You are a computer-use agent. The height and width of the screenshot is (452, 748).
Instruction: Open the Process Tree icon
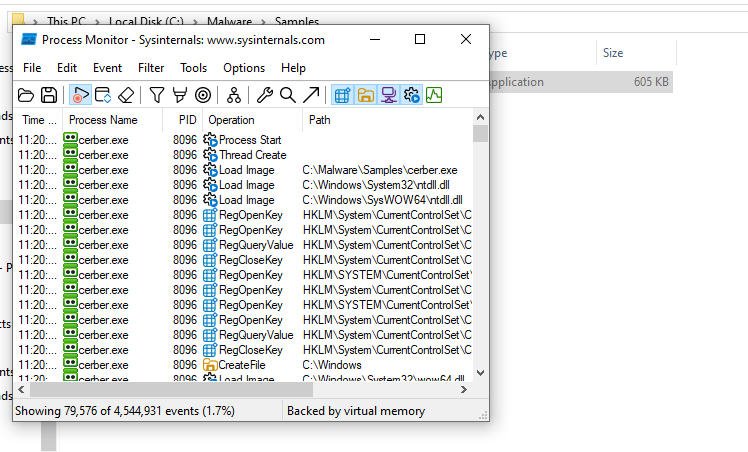tap(234, 95)
